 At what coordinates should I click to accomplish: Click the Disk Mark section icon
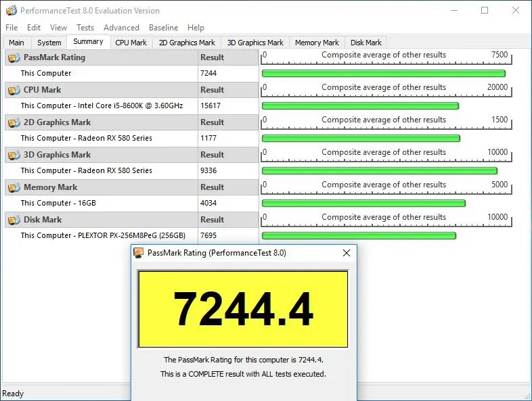[14, 220]
